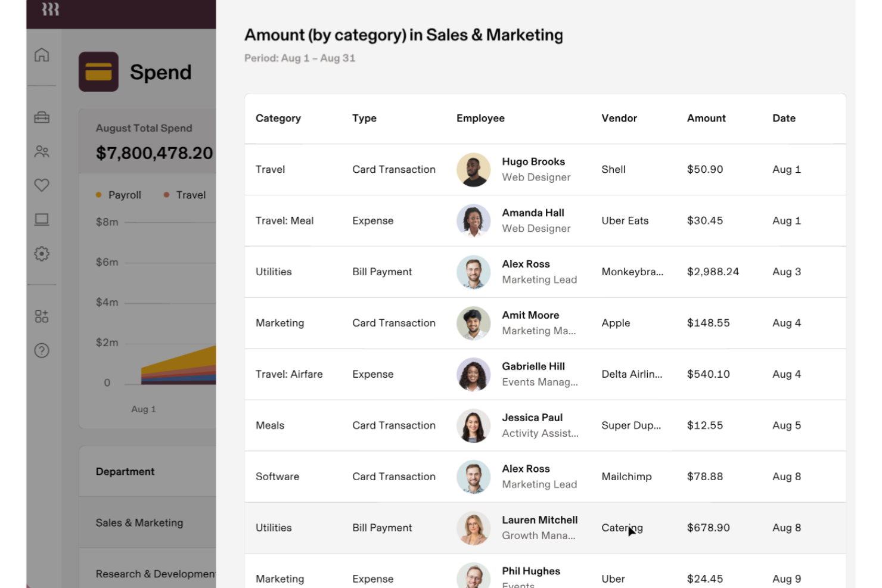
Task: Sort the table by the Amount column
Action: pyautogui.click(x=706, y=118)
